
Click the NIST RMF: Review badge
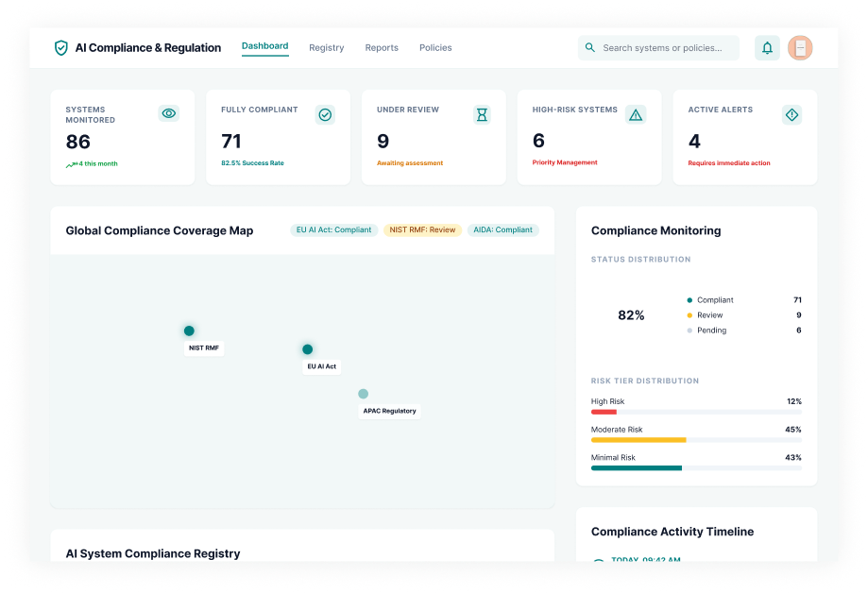(x=422, y=230)
